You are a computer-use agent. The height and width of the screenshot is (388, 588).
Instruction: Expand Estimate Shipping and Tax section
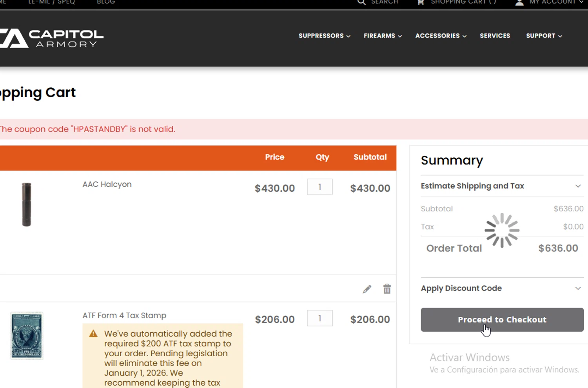(502, 186)
